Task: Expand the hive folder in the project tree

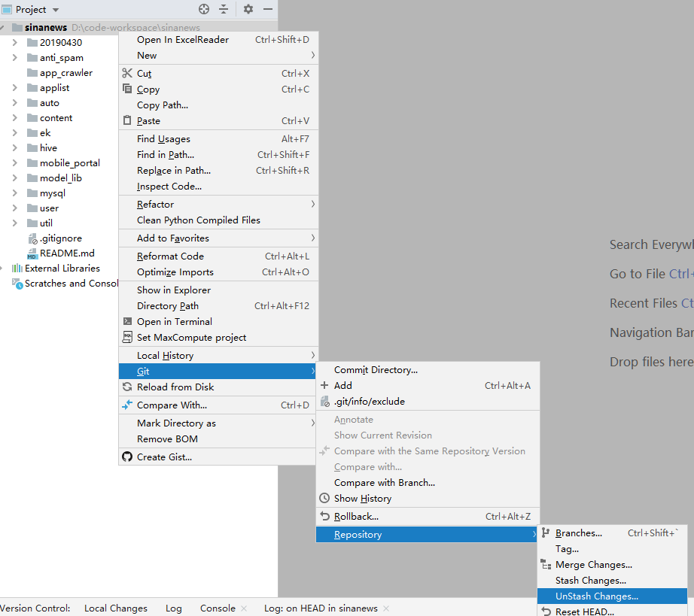Action: (x=15, y=147)
